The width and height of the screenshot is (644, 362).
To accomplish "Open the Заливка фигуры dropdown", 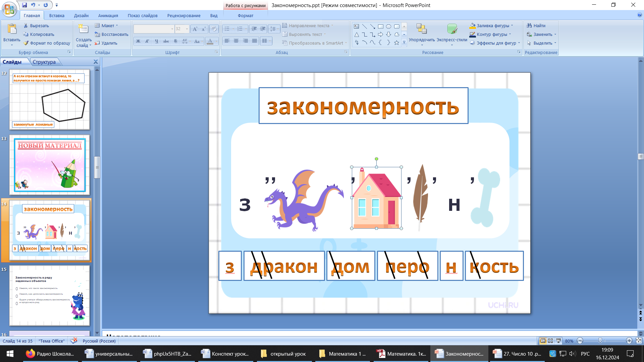I will (x=512, y=25).
